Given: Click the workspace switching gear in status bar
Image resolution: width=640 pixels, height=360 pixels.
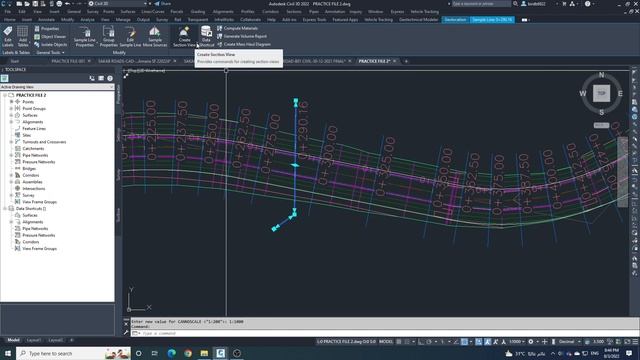Looking at the screenshot, I should click(531, 342).
